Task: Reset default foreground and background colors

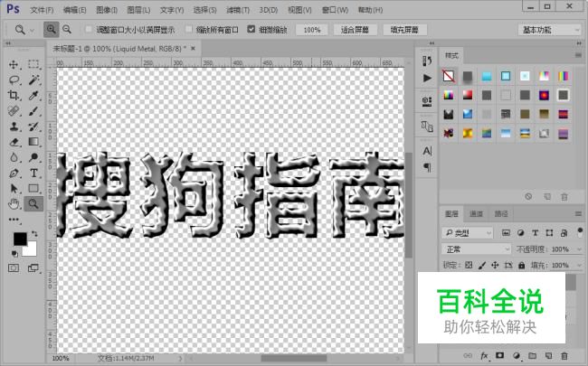Action: pyautogui.click(x=14, y=254)
